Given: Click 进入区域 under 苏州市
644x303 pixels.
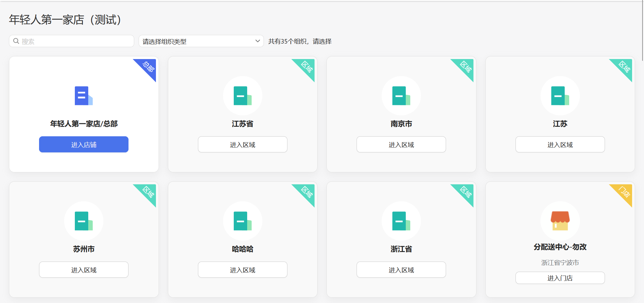Looking at the screenshot, I should click(84, 270).
